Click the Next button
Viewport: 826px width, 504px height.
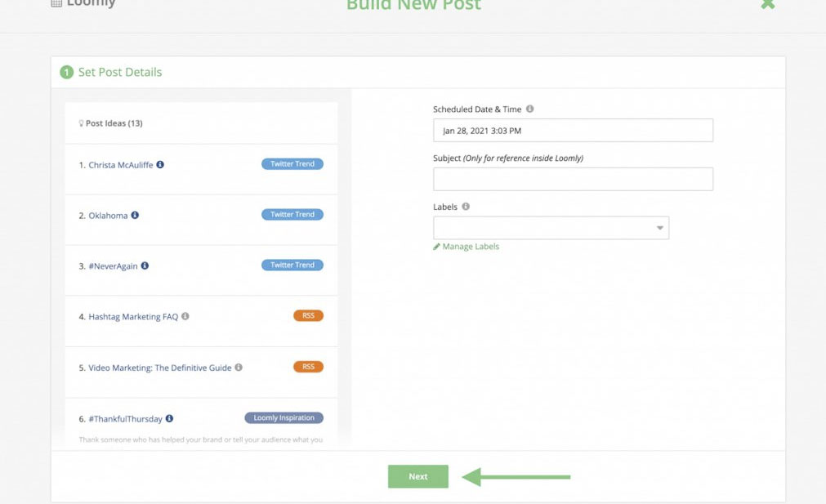pyautogui.click(x=418, y=476)
